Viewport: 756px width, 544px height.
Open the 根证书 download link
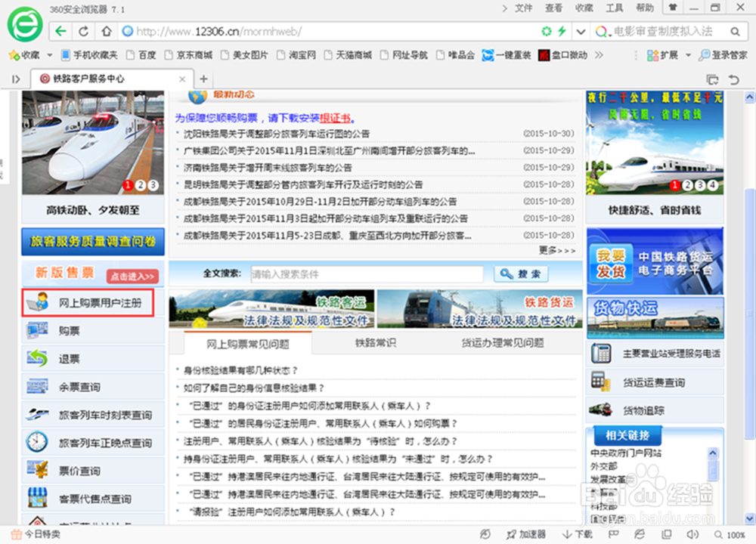[x=336, y=118]
